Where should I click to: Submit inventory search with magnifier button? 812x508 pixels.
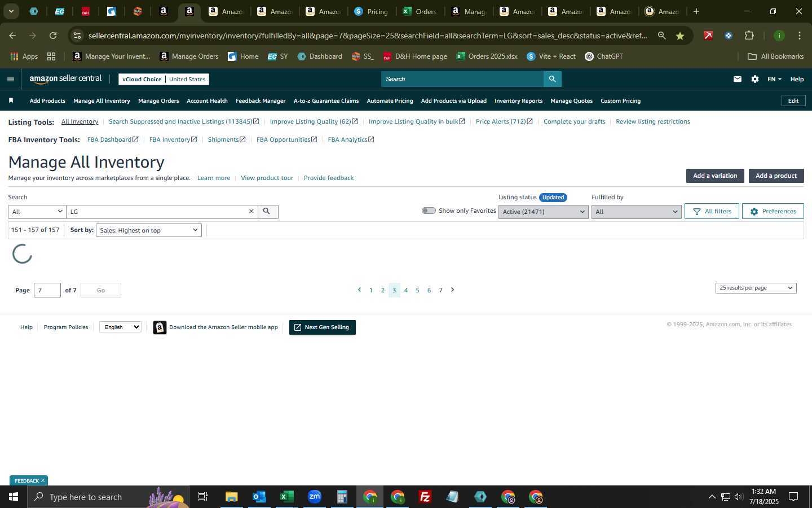click(267, 211)
